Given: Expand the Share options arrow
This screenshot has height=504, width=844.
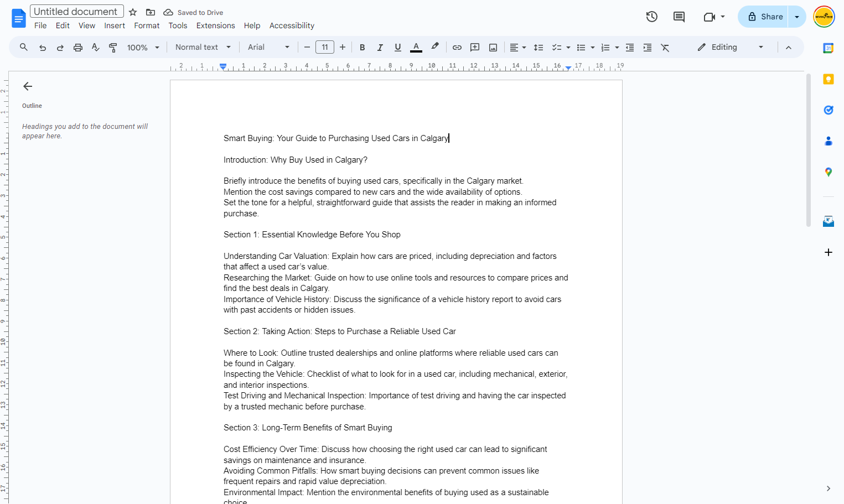Looking at the screenshot, I should [797, 17].
